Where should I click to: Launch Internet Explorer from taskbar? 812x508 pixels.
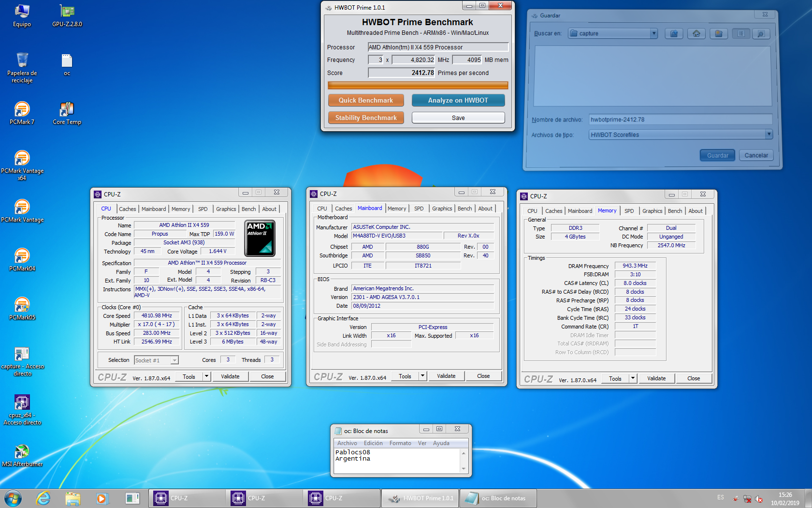pyautogui.click(x=43, y=498)
